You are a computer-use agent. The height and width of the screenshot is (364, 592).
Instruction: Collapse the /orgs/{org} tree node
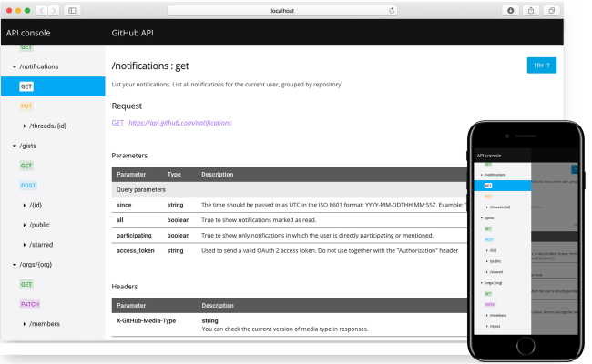(15, 265)
